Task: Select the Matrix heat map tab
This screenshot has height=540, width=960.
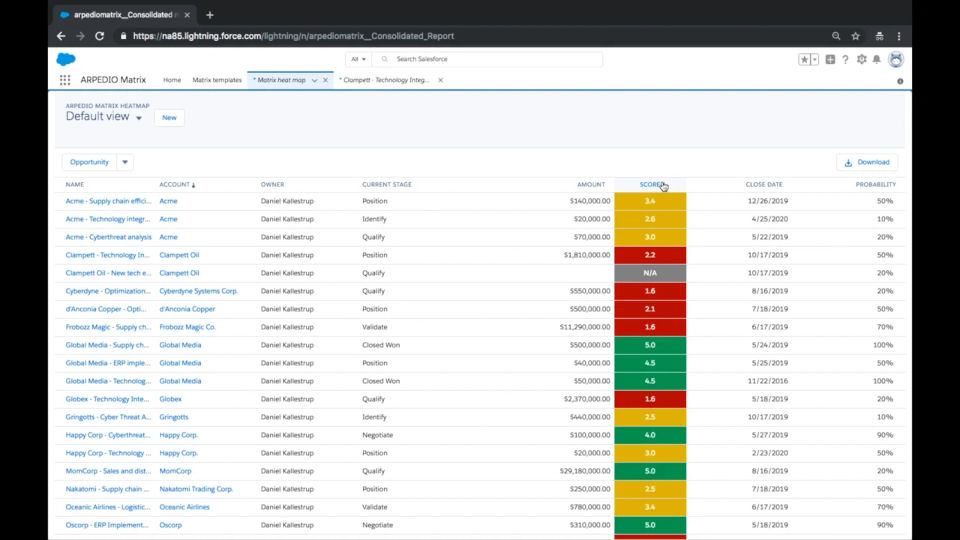Action: coord(280,80)
